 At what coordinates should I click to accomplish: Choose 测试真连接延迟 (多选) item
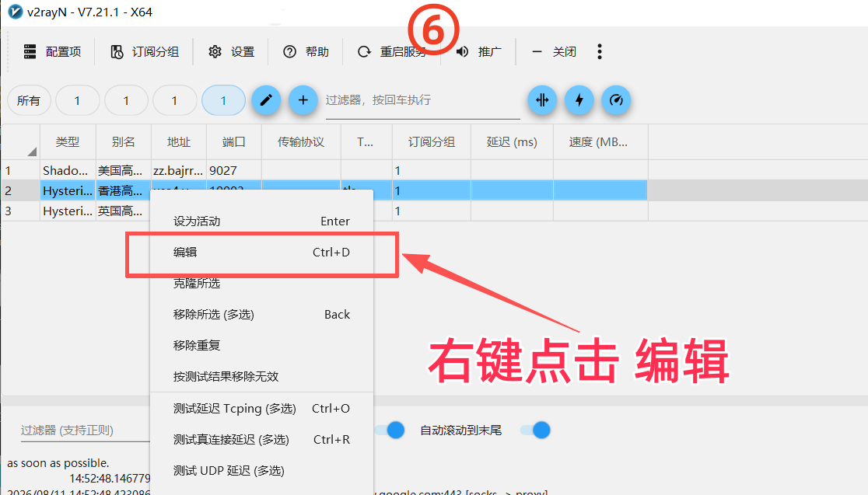[x=262, y=439]
